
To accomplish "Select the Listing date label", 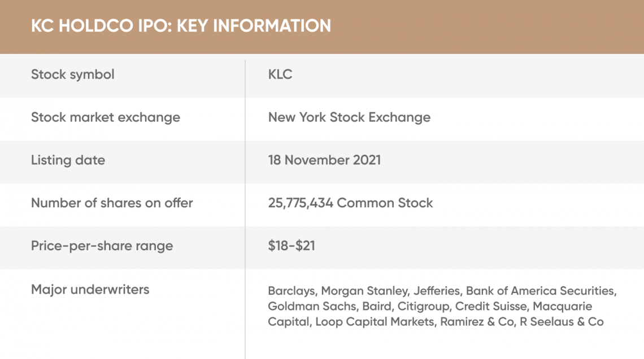I will point(68,160).
